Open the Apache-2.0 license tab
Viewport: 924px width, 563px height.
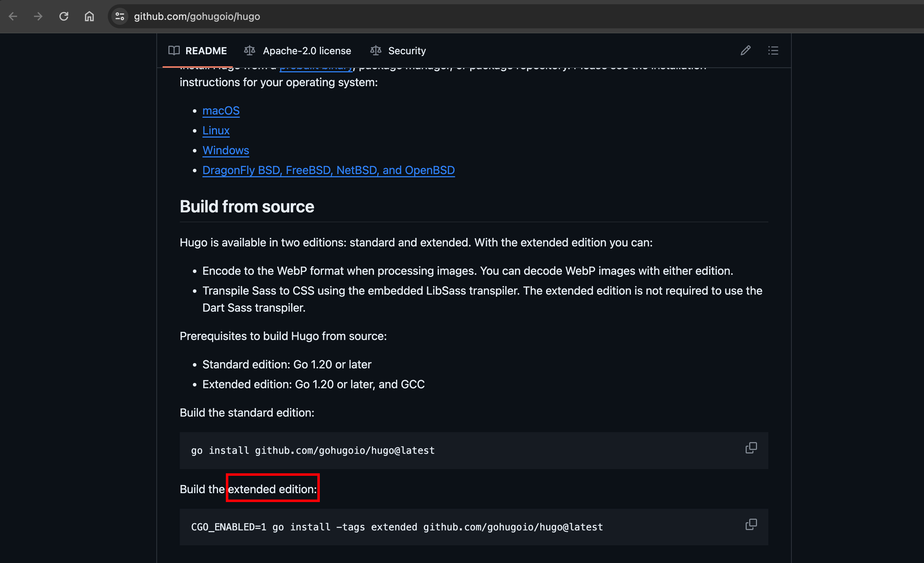click(306, 51)
